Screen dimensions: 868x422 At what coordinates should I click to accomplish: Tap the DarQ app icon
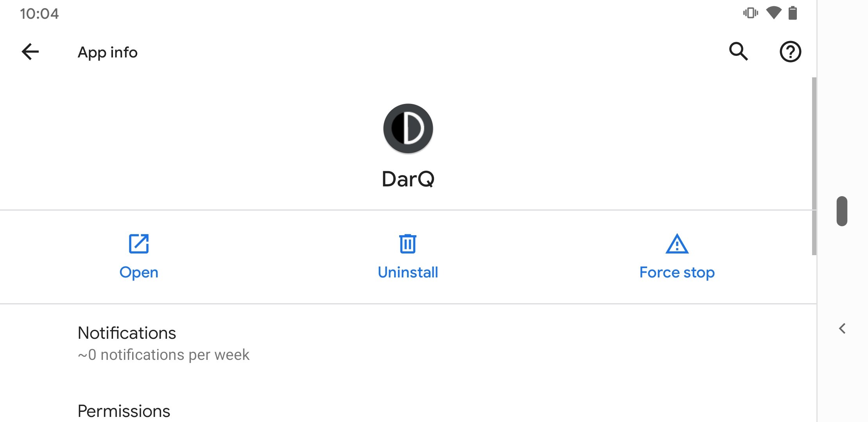point(408,129)
